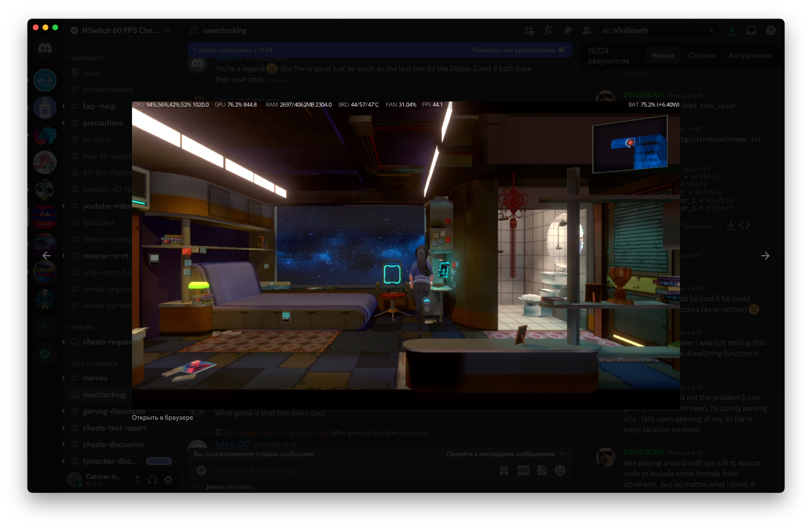812x529 pixels.
Task: Expand threads arrow beside precautions
Action: click(64, 122)
